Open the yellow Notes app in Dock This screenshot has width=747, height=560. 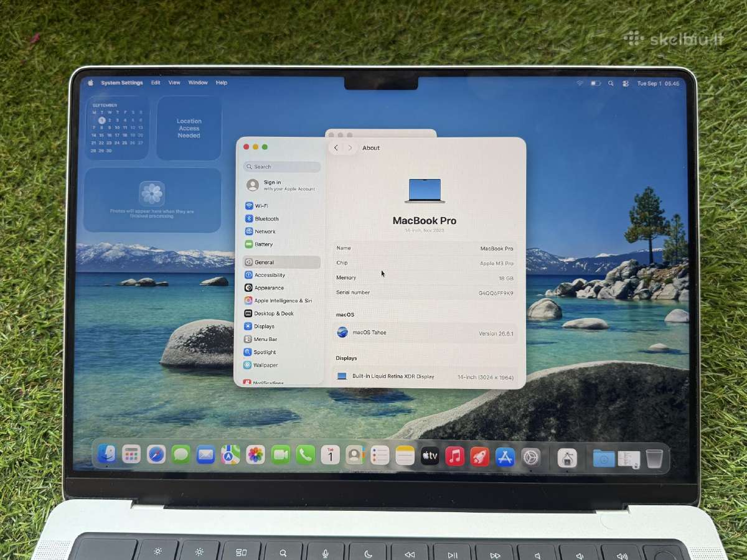pyautogui.click(x=405, y=455)
